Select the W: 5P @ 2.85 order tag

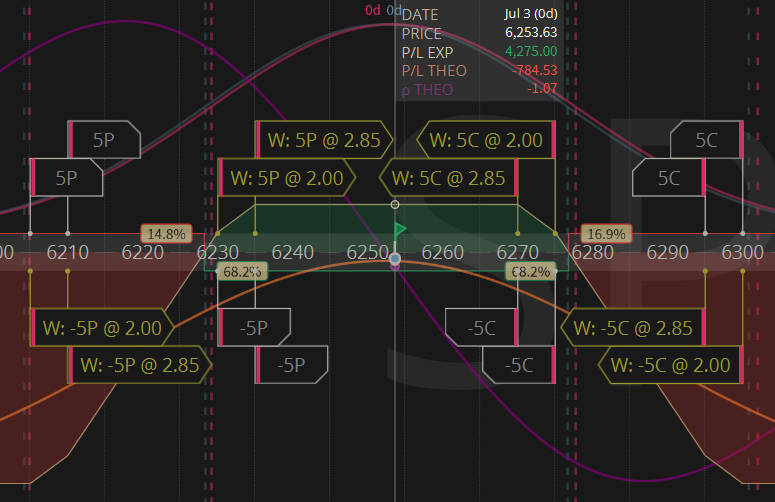click(324, 140)
